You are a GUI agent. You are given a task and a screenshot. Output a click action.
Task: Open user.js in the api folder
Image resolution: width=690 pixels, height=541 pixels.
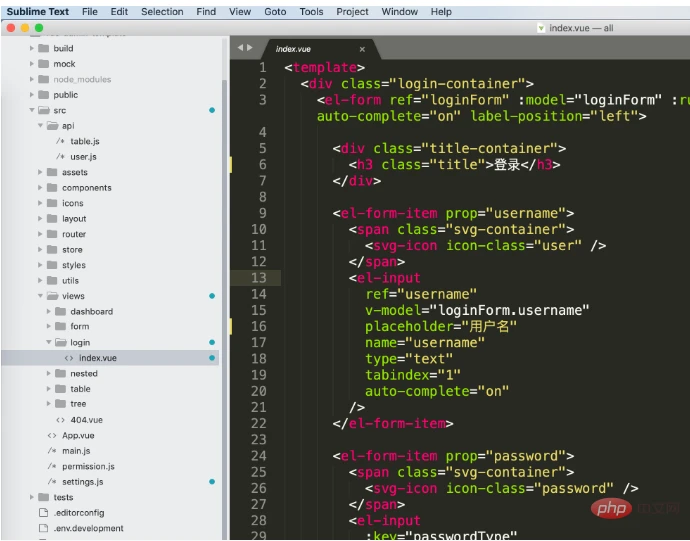point(83,157)
